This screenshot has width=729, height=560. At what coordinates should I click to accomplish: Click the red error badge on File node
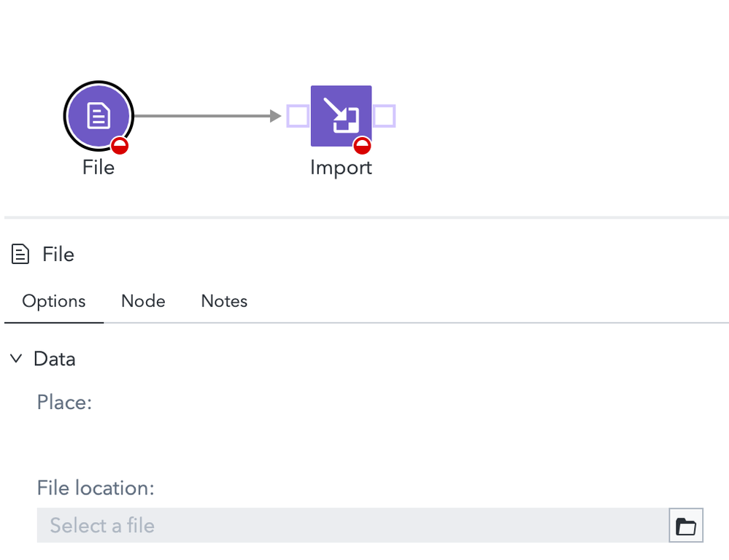tap(120, 146)
